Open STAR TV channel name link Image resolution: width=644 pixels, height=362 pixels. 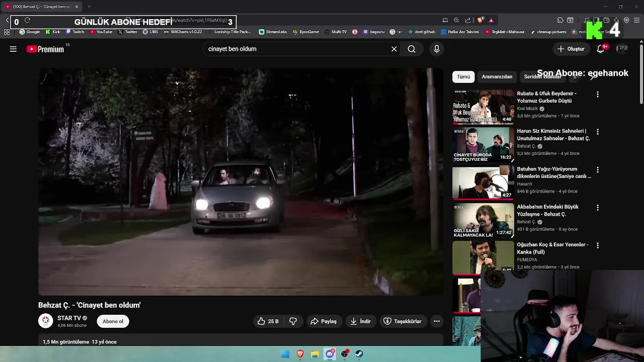[69, 318]
